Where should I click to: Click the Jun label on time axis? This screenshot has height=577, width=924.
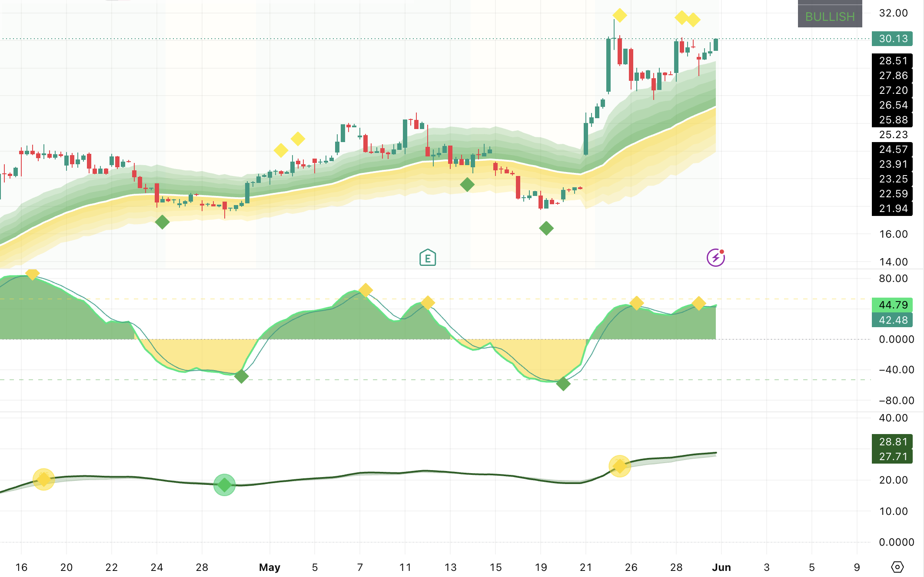click(x=721, y=567)
